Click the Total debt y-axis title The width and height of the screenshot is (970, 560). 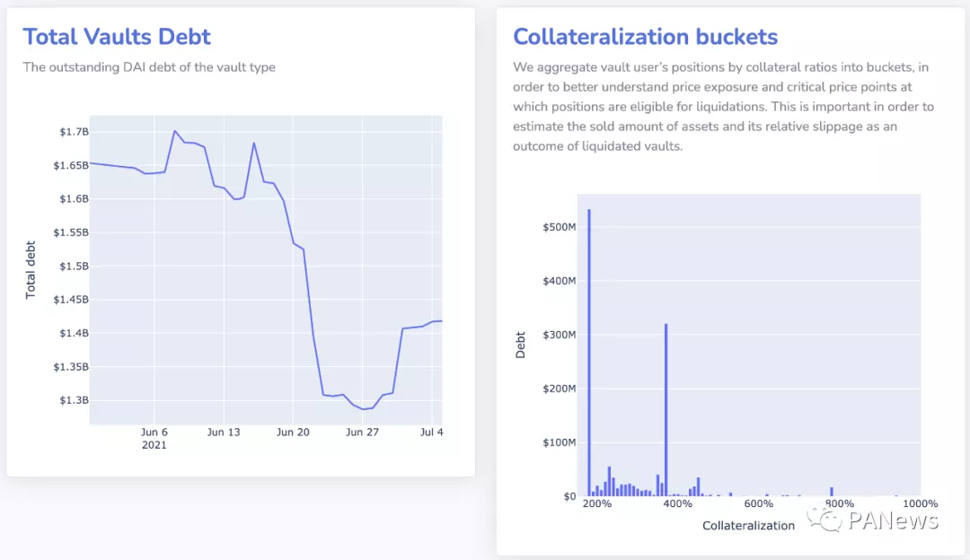[x=31, y=269]
